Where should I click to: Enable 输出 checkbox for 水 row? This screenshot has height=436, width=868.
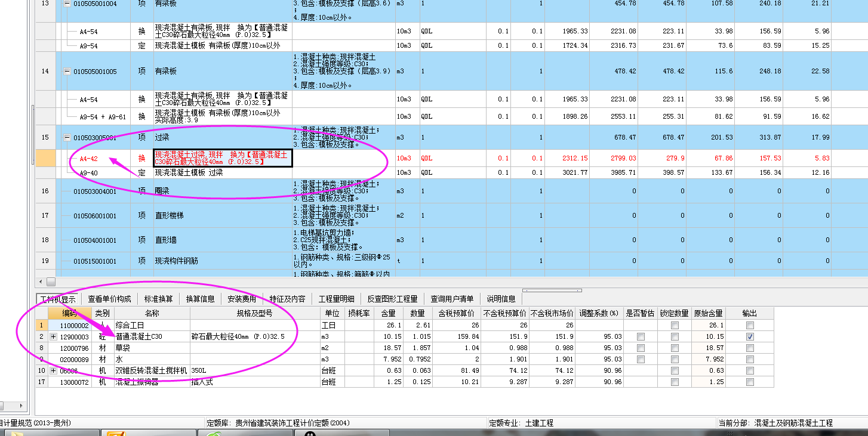[750, 359]
